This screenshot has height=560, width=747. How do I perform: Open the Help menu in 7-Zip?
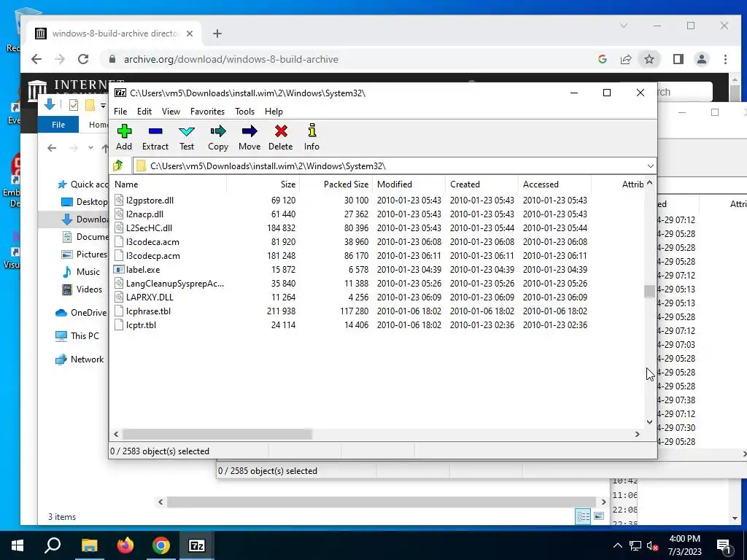[x=274, y=112]
